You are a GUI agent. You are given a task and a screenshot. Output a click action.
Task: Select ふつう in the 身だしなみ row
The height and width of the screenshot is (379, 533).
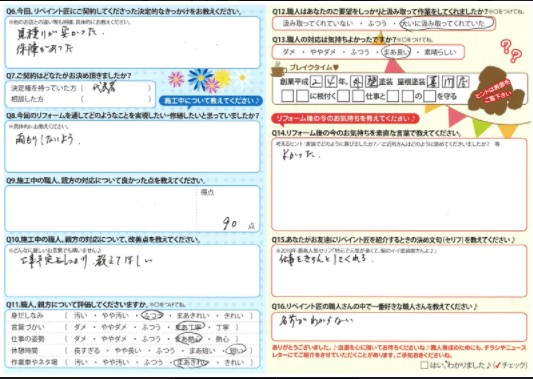coord(152,315)
